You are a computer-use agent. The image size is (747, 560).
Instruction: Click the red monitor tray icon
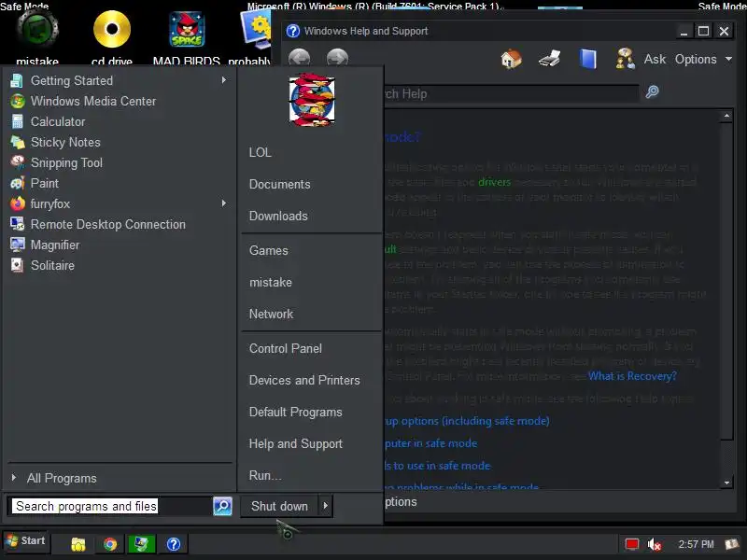click(x=632, y=544)
